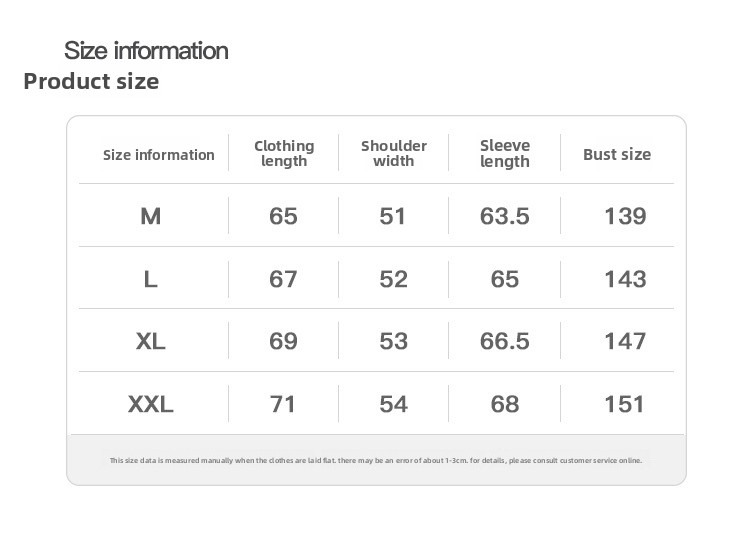The height and width of the screenshot is (546, 750).
Task: Click the "Size information" heading text
Action: [x=146, y=50]
